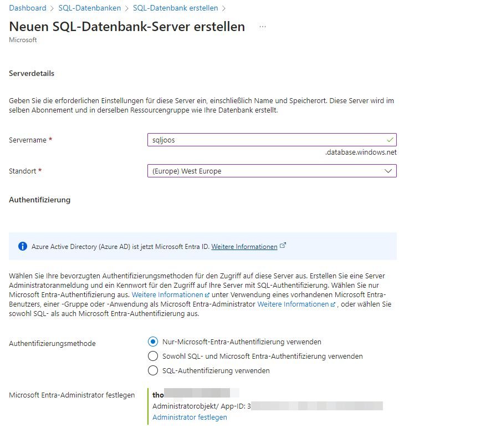The width and height of the screenshot is (496, 448).
Task: Click the blue info icon in Entra banner
Action: (22, 246)
